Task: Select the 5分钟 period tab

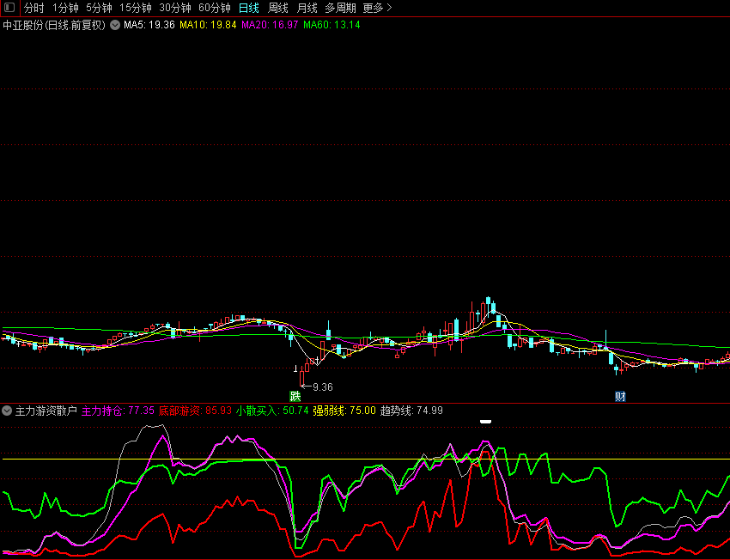Action: [99, 8]
